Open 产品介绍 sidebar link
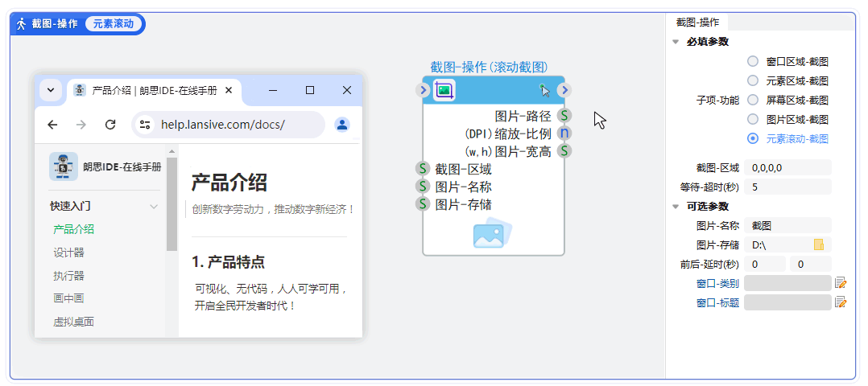The height and width of the screenshot is (386, 868). 73,229
